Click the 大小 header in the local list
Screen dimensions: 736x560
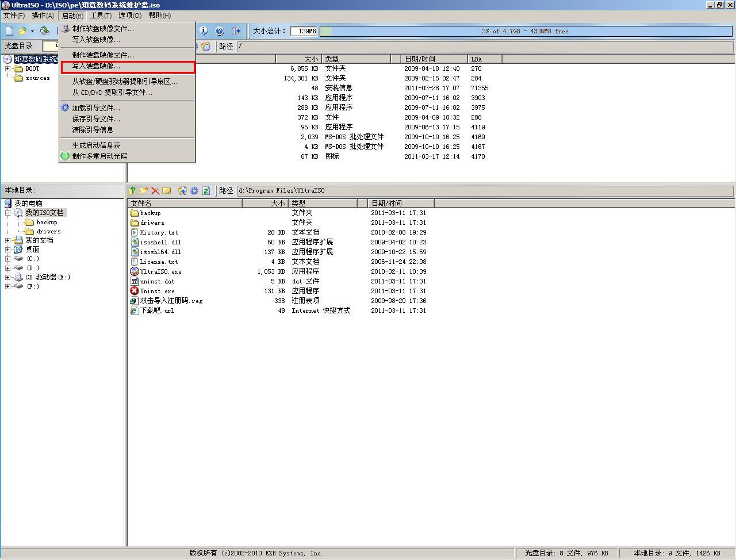(265, 203)
